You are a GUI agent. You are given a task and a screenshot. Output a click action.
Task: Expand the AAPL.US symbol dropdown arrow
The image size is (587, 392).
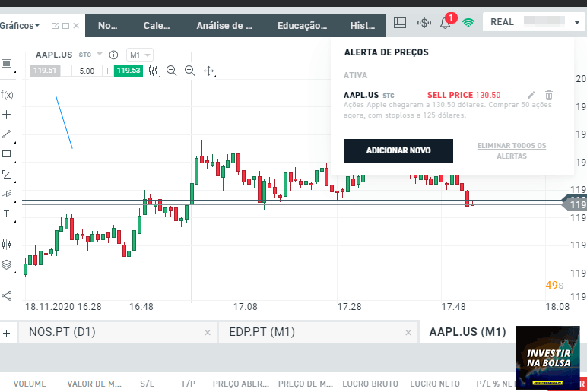pyautogui.click(x=100, y=55)
